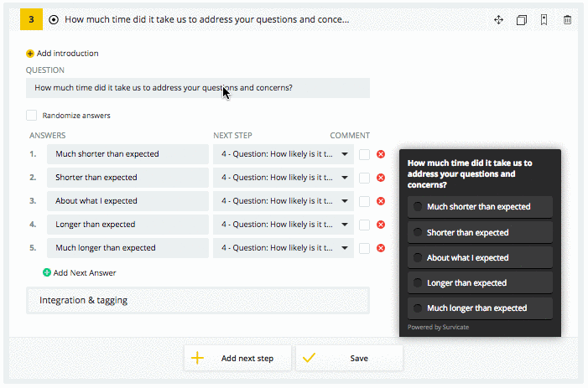
Task: Enable the Randomize answers checkbox
Action: tap(32, 116)
